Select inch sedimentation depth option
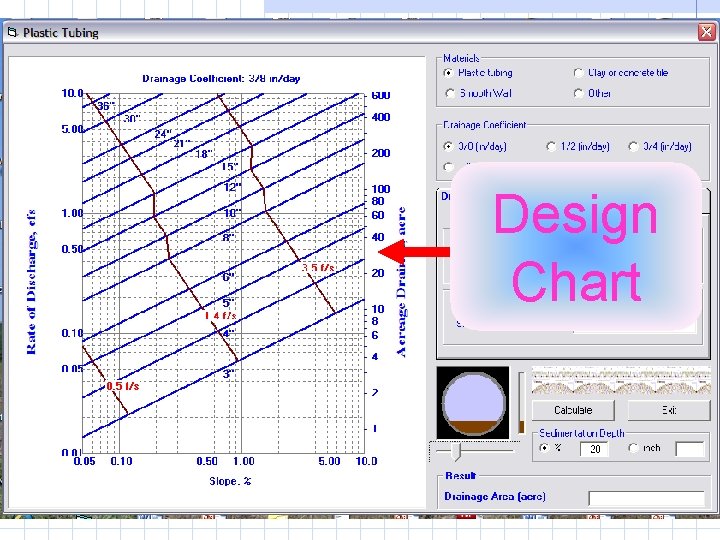Screen dimensions: 720x540 633,448
